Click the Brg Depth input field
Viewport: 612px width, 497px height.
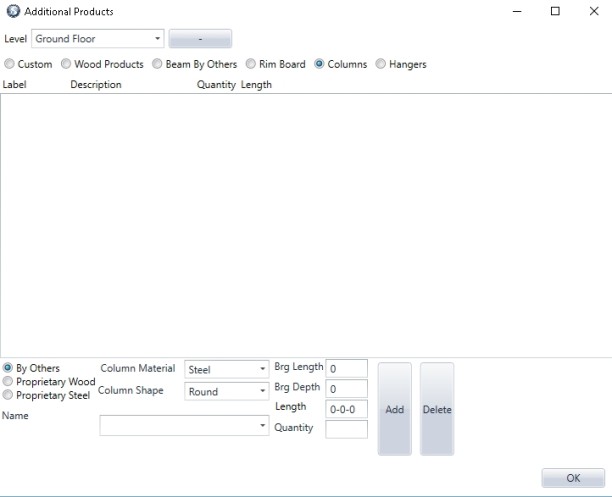pyautogui.click(x=347, y=389)
